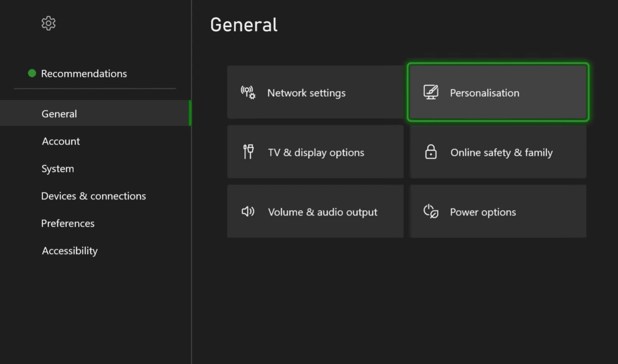Open the Power options tile
618x364 pixels.
click(498, 211)
